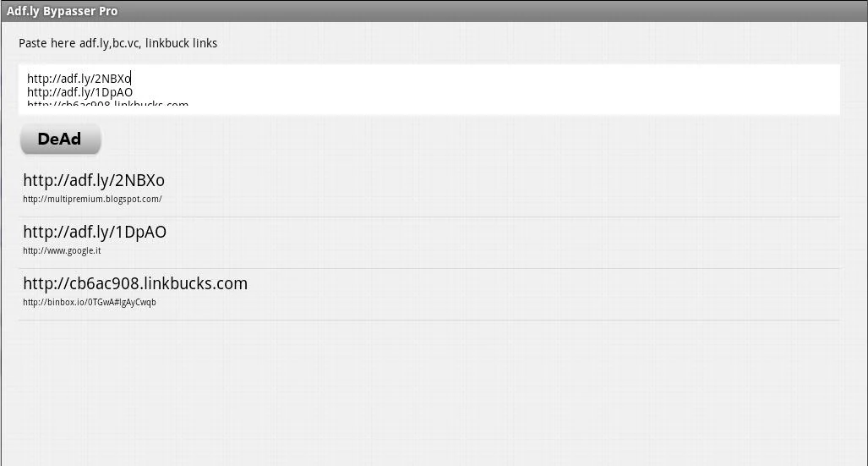
Task: Click the 'Paste here adf.ly,bc.vc, linkbuck links' label
Action: click(x=117, y=43)
